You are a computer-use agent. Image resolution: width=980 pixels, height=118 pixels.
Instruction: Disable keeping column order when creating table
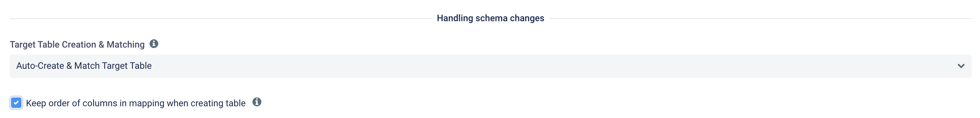tap(16, 103)
